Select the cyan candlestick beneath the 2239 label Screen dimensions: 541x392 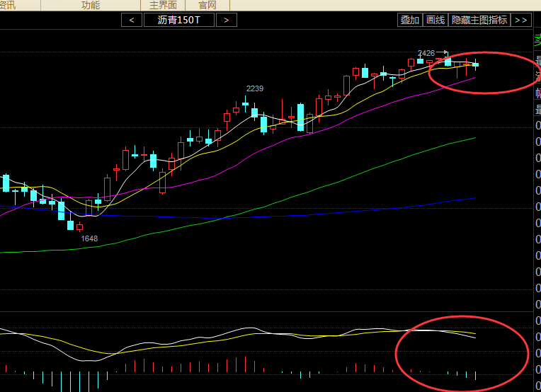pyautogui.click(x=245, y=104)
